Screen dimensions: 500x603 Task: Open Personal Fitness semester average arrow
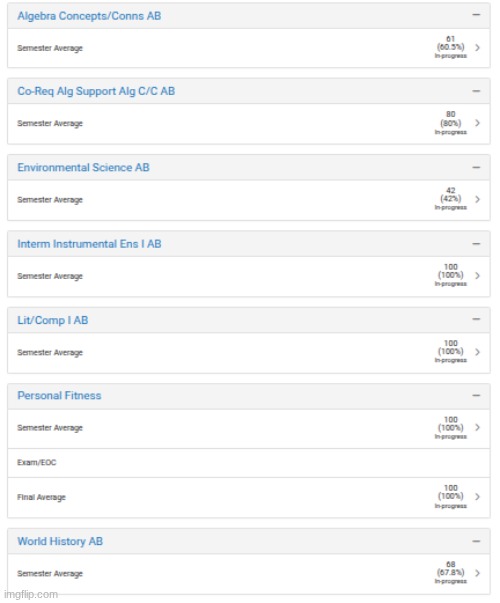[x=477, y=427]
